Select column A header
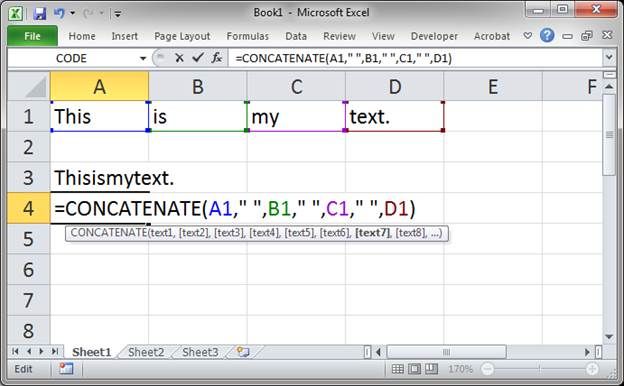Image resolution: width=624 pixels, height=386 pixels. [99, 86]
